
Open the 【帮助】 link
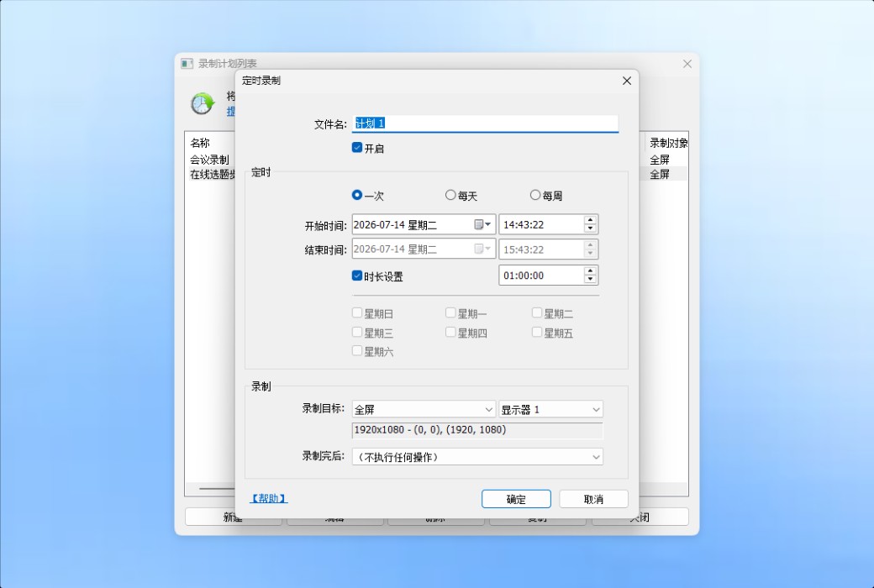pos(269,498)
